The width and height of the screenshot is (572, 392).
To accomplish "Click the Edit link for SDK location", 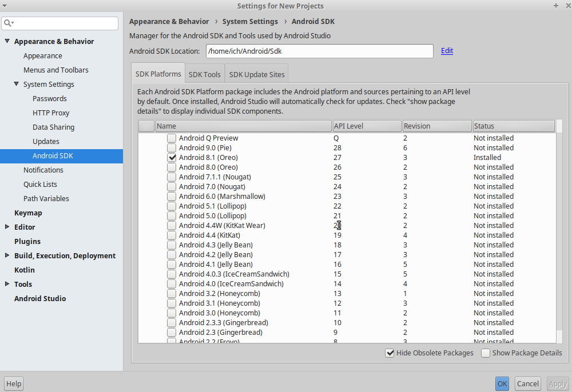I will pos(447,51).
